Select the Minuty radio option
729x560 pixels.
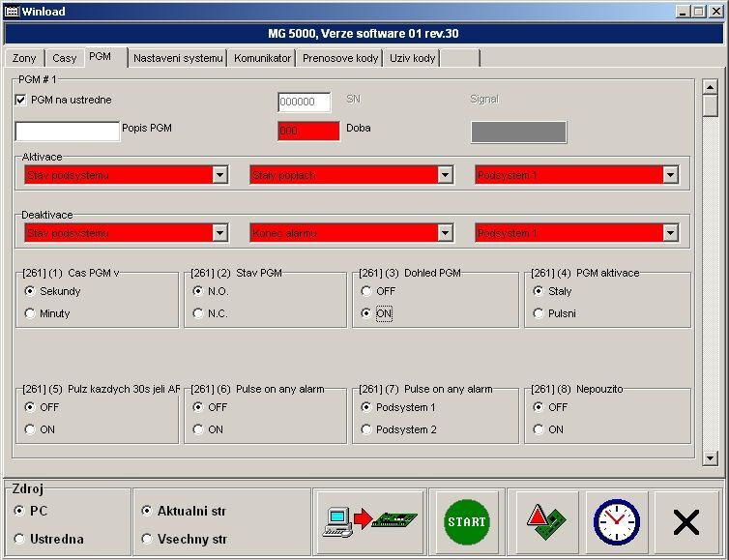point(31,313)
